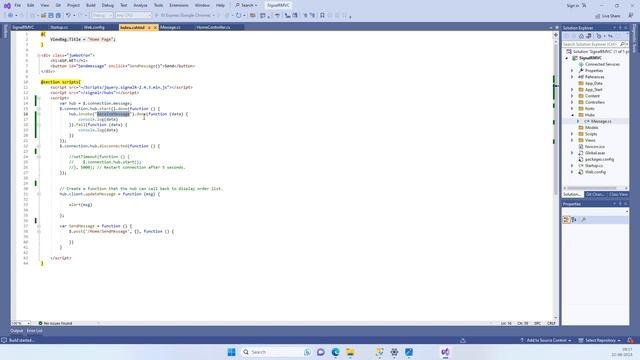The image size is (640, 360).
Task: Expand the Views folder
Action: click(x=572, y=140)
